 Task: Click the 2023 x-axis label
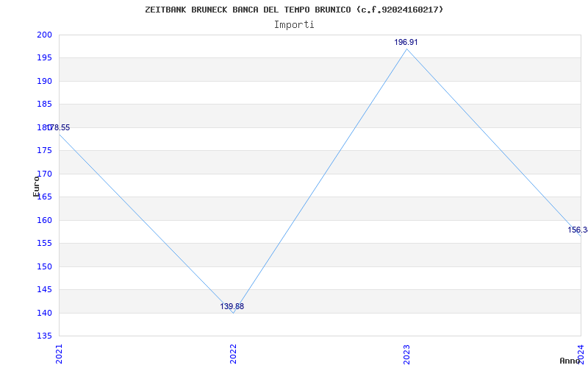[407, 354]
